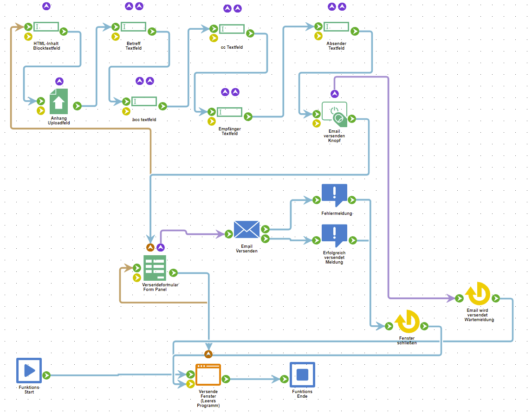The image size is (532, 413).
Task: Click the HTML-Inhalt Blocktextfeld node
Action: click(x=46, y=27)
